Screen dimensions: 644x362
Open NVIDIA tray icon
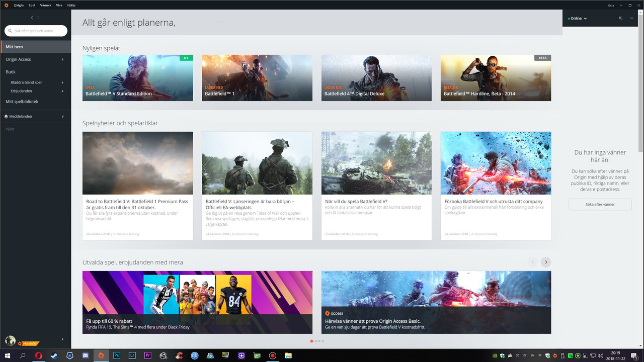(495, 356)
